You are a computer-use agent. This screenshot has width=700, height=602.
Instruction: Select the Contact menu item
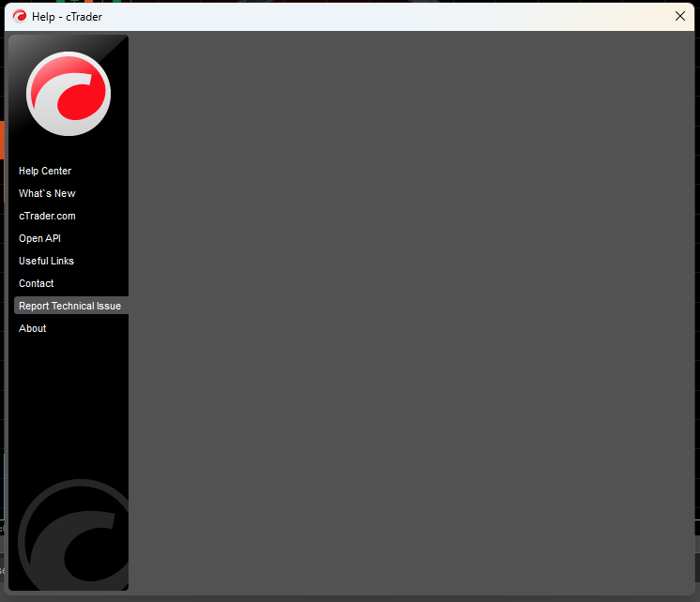(x=37, y=283)
